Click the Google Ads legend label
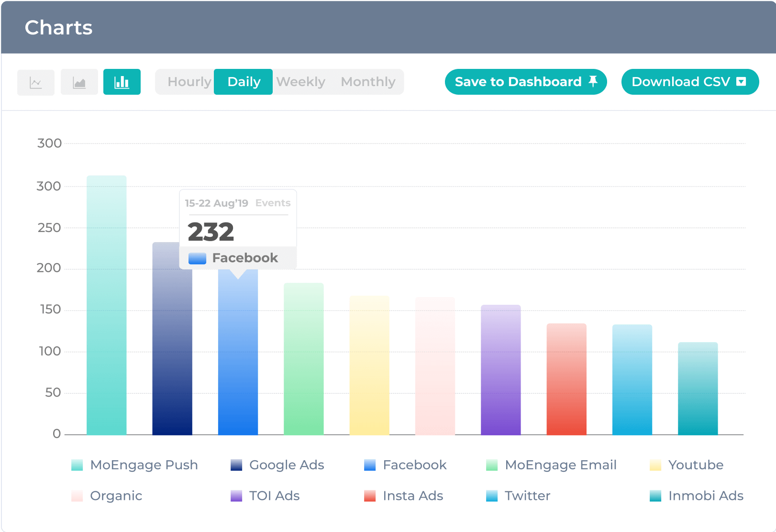The image size is (776, 532). click(287, 465)
